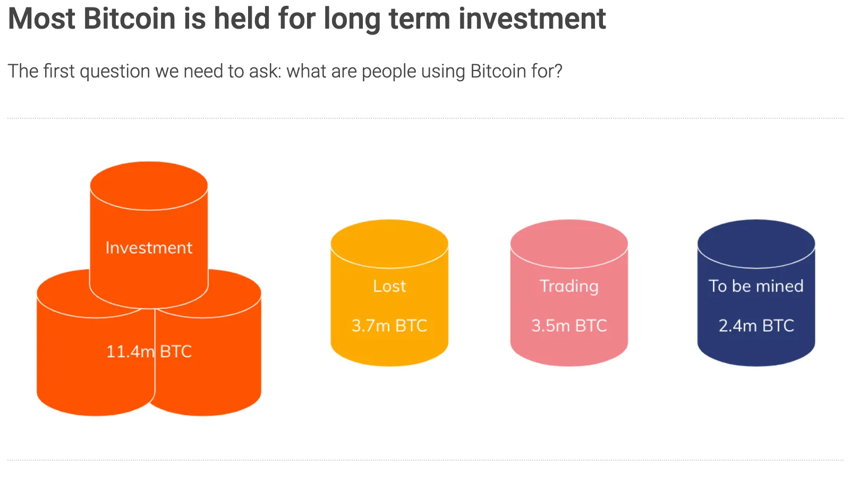Viewport: 868px width, 483px height.
Task: Click the 'To be mined' label
Action: [756, 286]
